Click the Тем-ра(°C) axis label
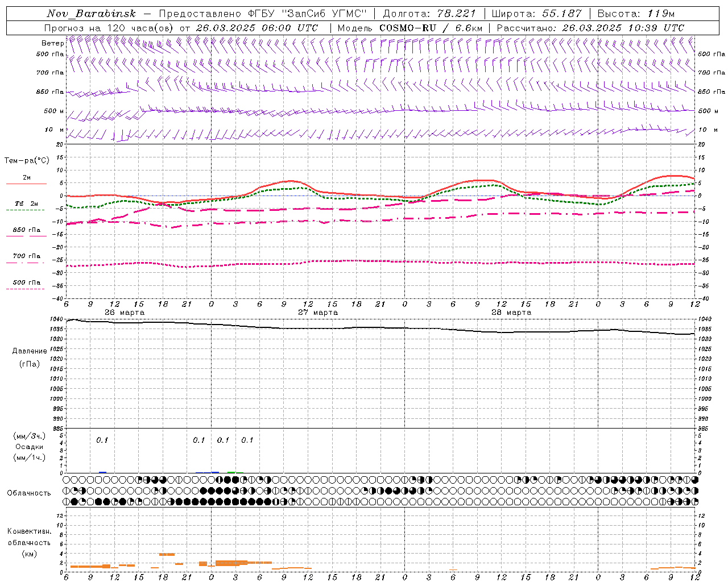This screenshot has width=728, height=582. pos(27,161)
